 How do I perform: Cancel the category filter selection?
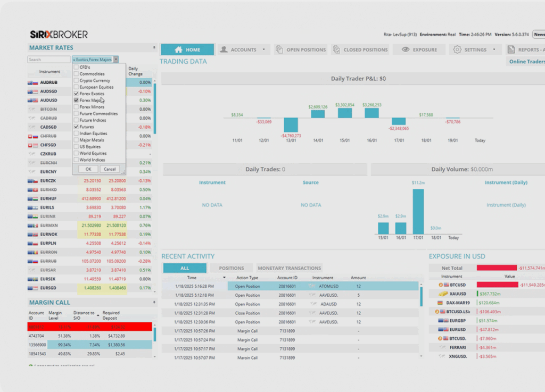click(x=110, y=169)
